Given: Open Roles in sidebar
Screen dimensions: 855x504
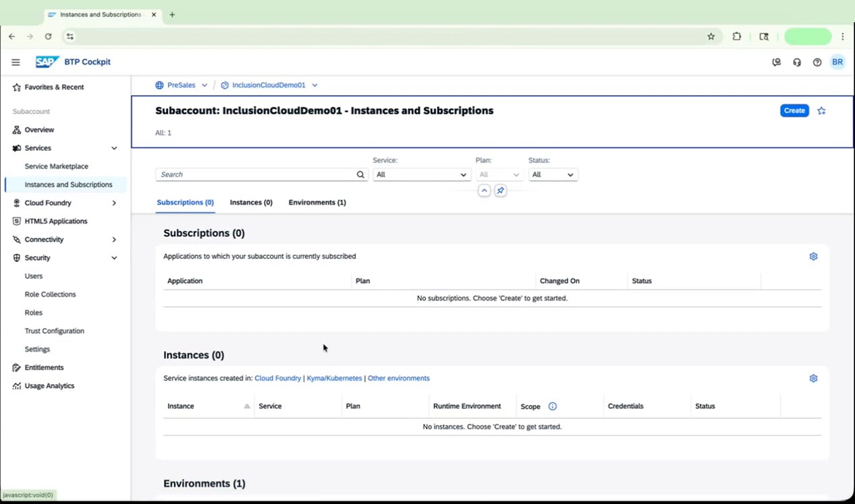Looking at the screenshot, I should coord(34,313).
